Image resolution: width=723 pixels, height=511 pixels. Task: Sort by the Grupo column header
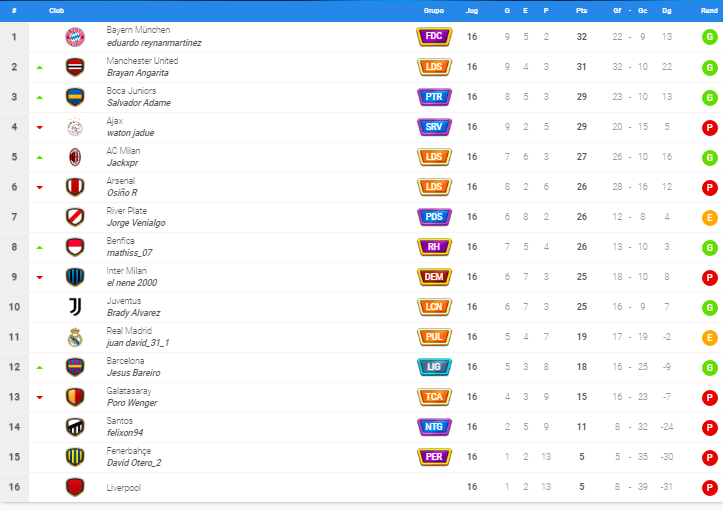433,11
